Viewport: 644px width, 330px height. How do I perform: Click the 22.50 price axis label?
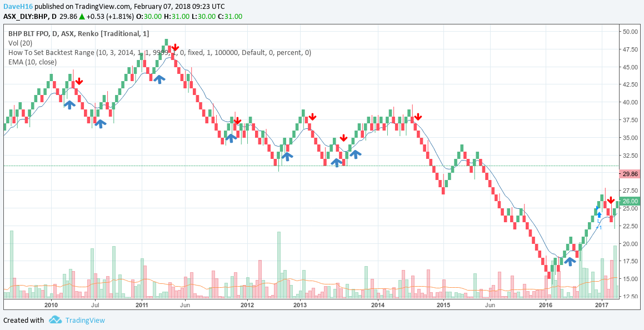point(631,226)
